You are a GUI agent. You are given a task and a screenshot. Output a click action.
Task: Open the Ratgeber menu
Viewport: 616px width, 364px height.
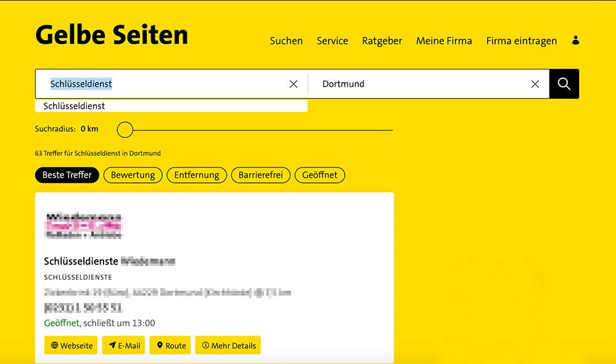pyautogui.click(x=382, y=41)
